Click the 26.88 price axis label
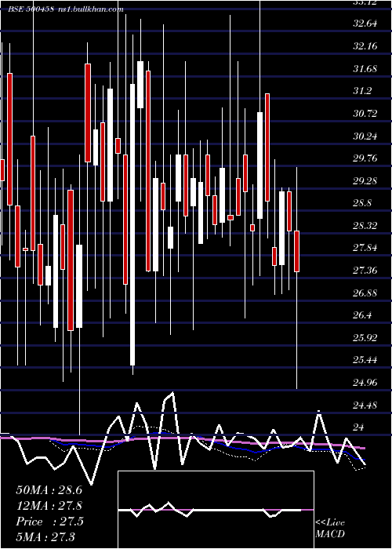 365,293
